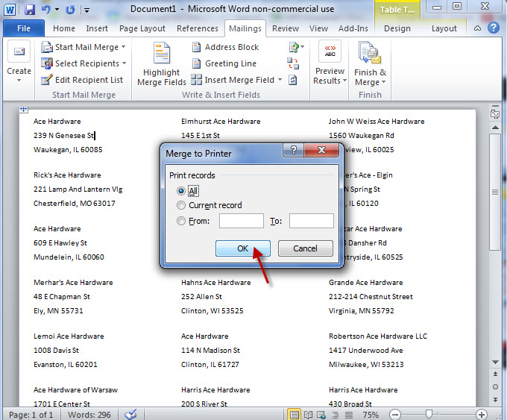Insert an Address Block
Screen dimensions: 507x420
pyautogui.click(x=225, y=47)
